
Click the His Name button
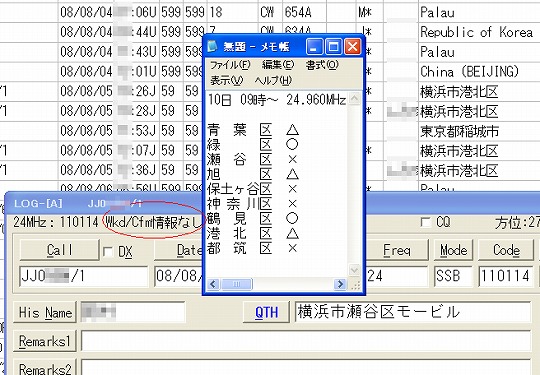(x=45, y=312)
